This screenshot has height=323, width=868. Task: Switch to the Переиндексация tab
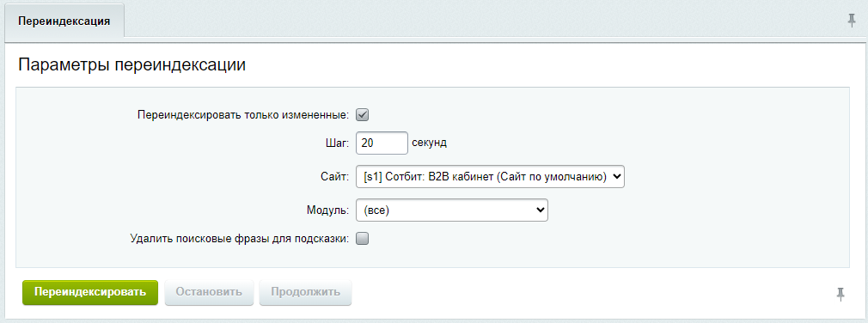pos(64,21)
